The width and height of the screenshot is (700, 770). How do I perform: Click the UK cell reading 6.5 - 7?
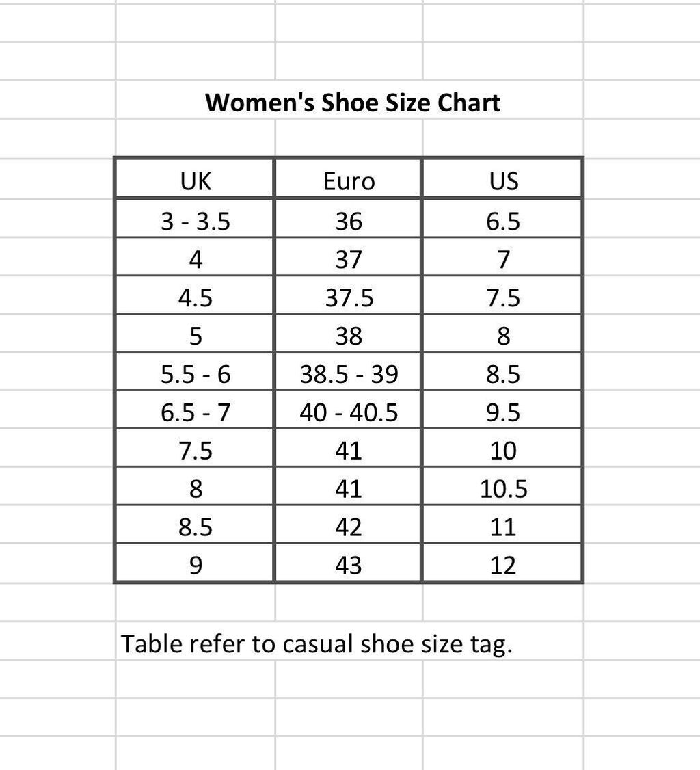pyautogui.click(x=196, y=412)
